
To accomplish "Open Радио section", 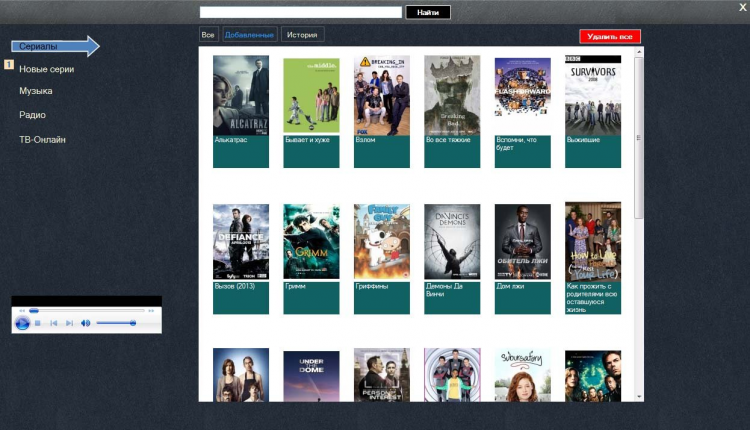I will tap(33, 115).
